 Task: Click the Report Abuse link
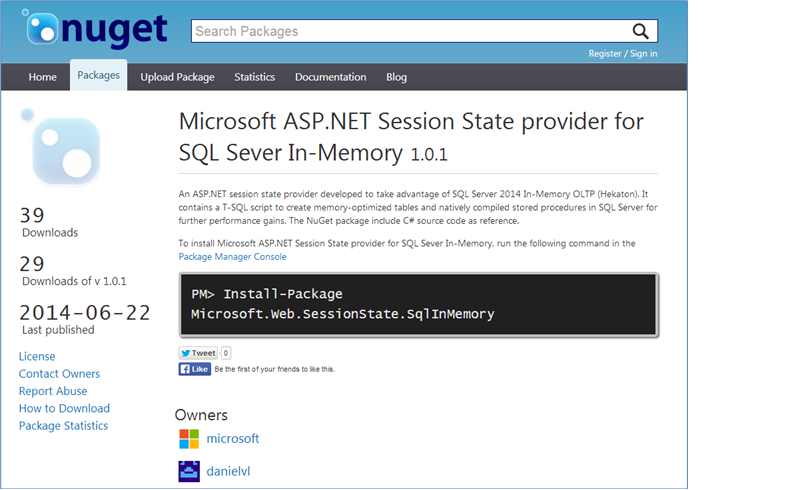pos(53,391)
